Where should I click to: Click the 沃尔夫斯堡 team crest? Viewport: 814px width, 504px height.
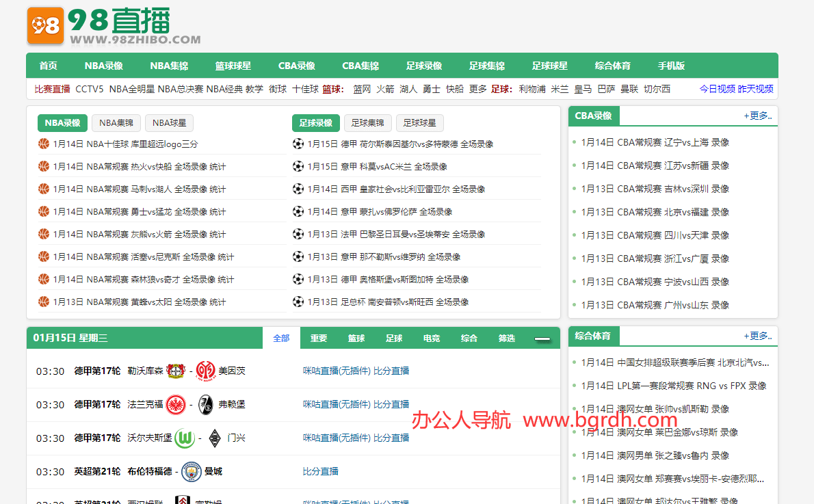pyautogui.click(x=185, y=438)
